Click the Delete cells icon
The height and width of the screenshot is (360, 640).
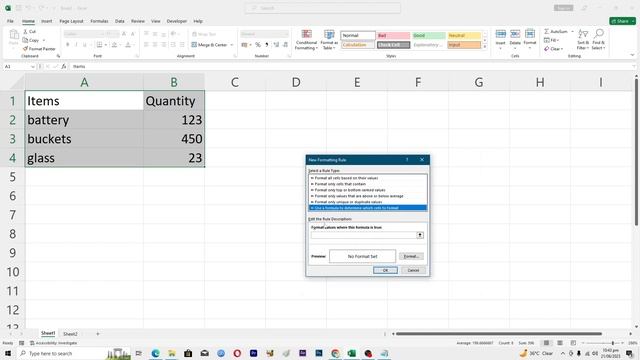(515, 34)
